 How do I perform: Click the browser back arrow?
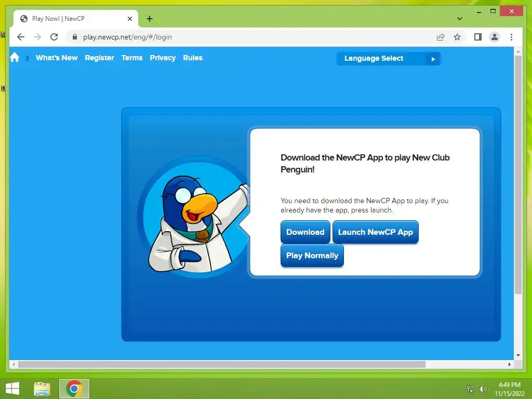(21, 37)
